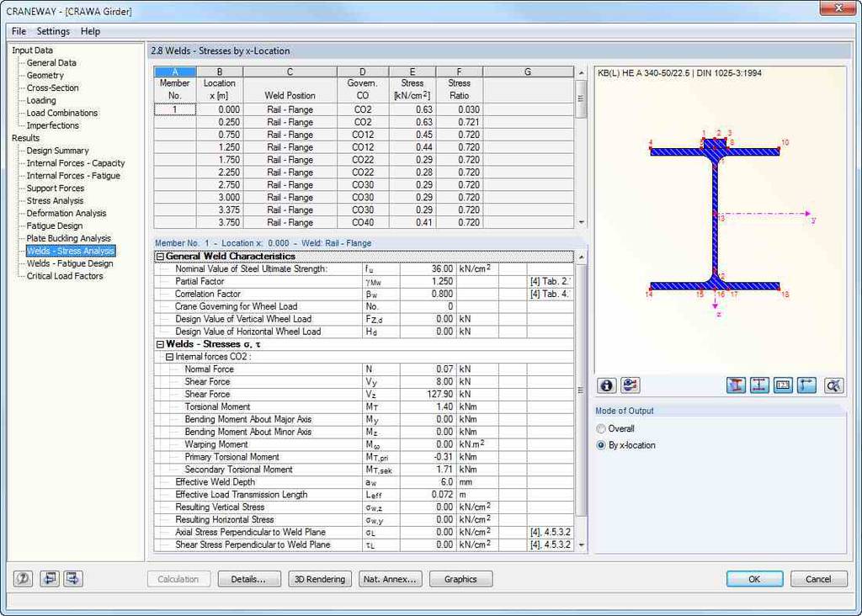Click Torsional Moment row label
862x616 pixels.
pos(217,407)
